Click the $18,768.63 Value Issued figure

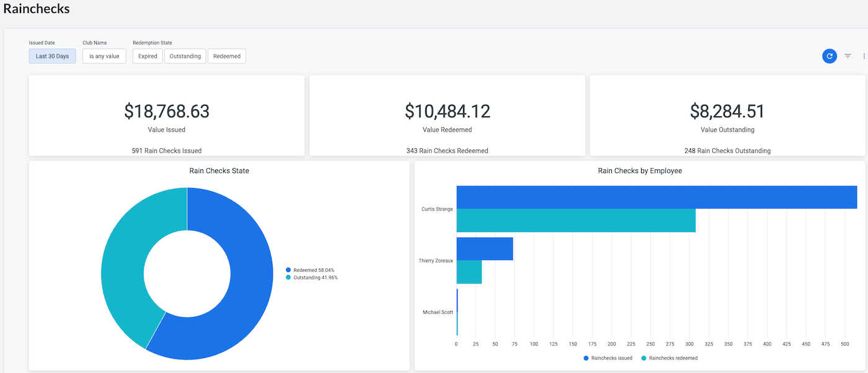pyautogui.click(x=167, y=111)
